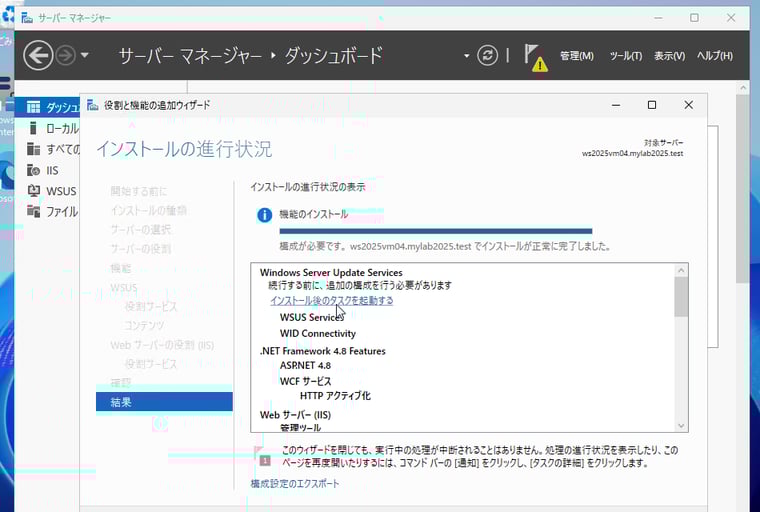The height and width of the screenshot is (512, 760).
Task: Select the 結果 wizard step
Action: tap(164, 402)
